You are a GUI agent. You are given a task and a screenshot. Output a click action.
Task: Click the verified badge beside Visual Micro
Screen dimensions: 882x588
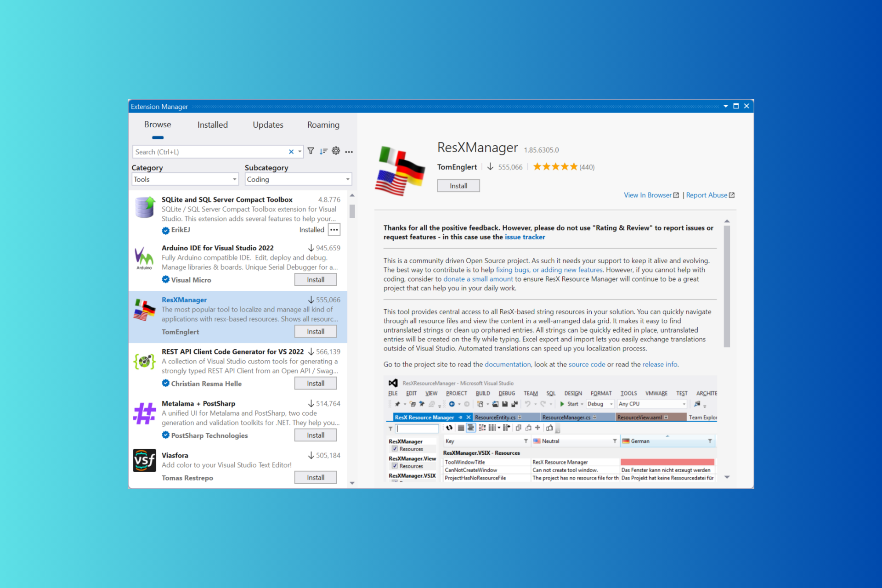(166, 279)
